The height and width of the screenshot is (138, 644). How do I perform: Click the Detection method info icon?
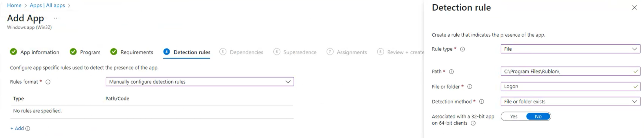coord(481,102)
